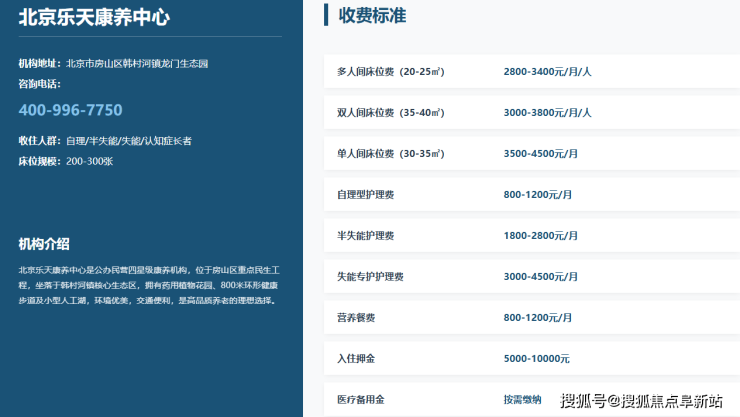Click the 收住人群 value 自理/半失能/失能/认知症长者
The height and width of the screenshot is (417, 740).
click(129, 141)
